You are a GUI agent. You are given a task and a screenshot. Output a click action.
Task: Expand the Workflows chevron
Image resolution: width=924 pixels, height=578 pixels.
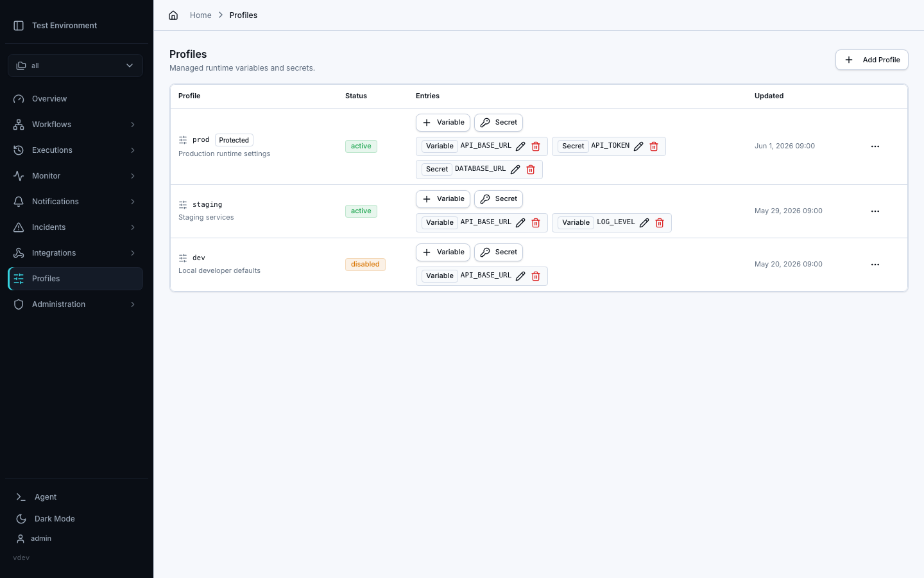(x=133, y=125)
